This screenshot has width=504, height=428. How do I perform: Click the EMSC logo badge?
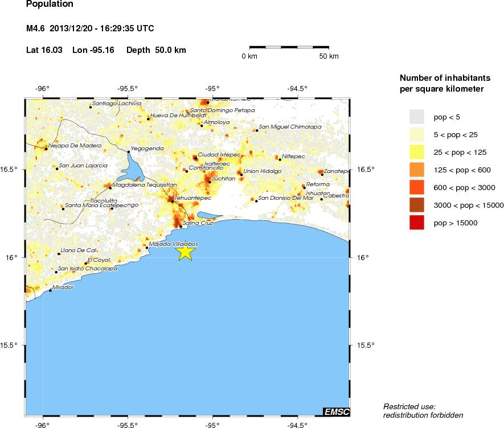[336, 411]
